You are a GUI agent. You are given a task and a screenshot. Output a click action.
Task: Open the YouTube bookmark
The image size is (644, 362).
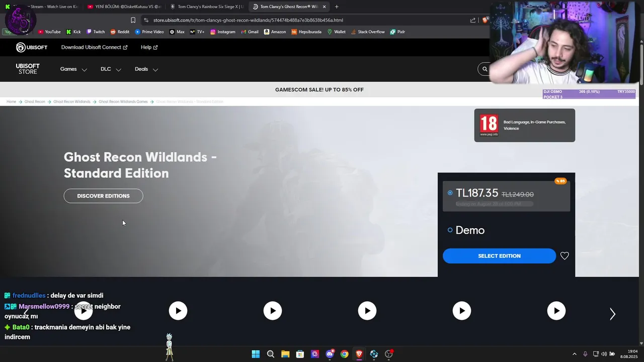[49, 32]
